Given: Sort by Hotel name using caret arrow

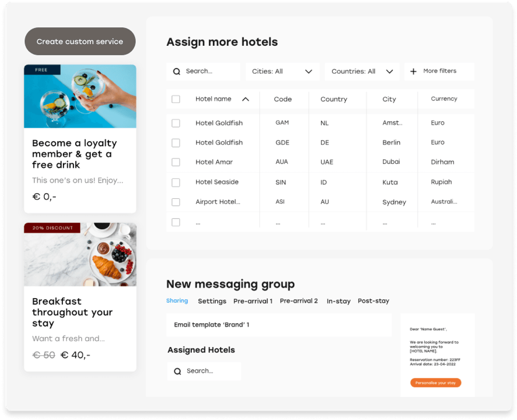Looking at the screenshot, I should 246,99.
